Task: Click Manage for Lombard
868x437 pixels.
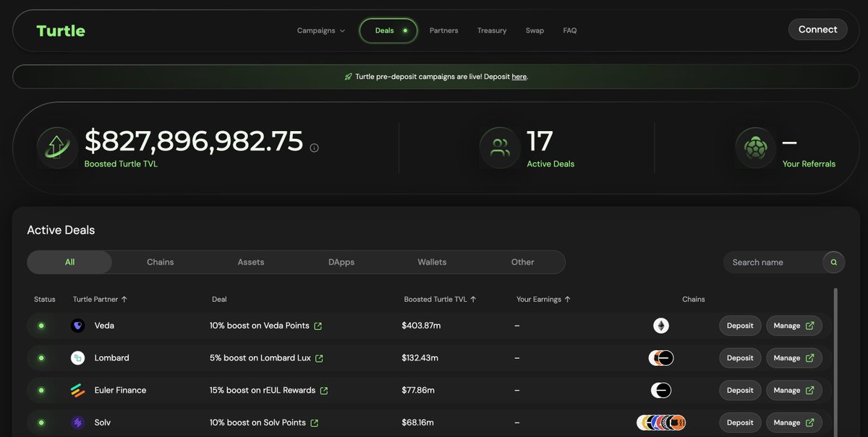Action: tap(794, 358)
